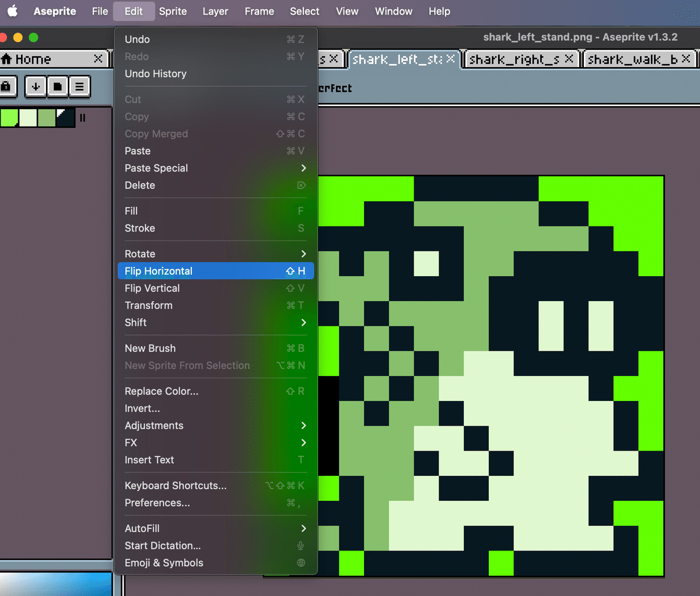Click the palette lock icon
This screenshot has width=700, height=596.
pyautogui.click(x=5, y=87)
